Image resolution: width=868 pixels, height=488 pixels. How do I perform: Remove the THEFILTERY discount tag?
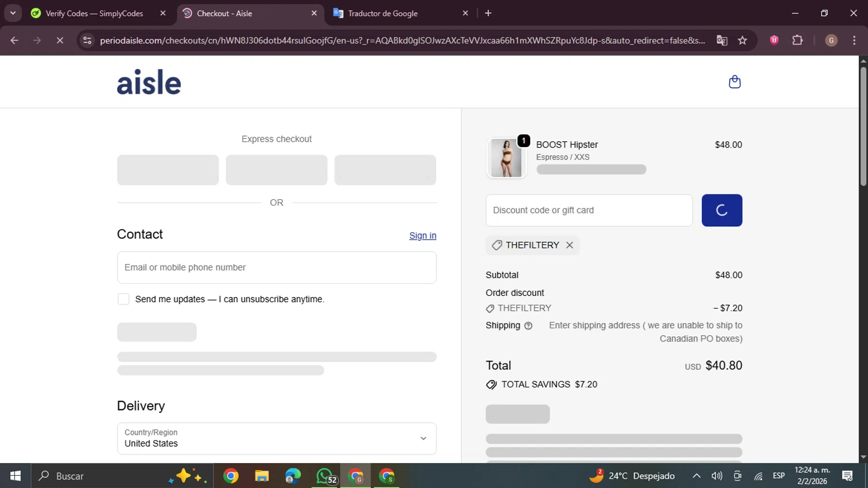click(x=569, y=245)
